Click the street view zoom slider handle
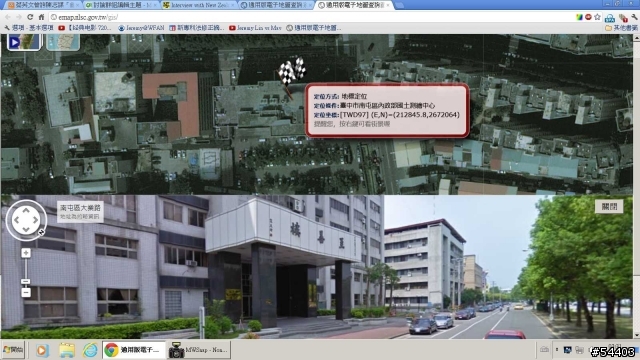The height and width of the screenshot is (360, 640). pos(26,282)
